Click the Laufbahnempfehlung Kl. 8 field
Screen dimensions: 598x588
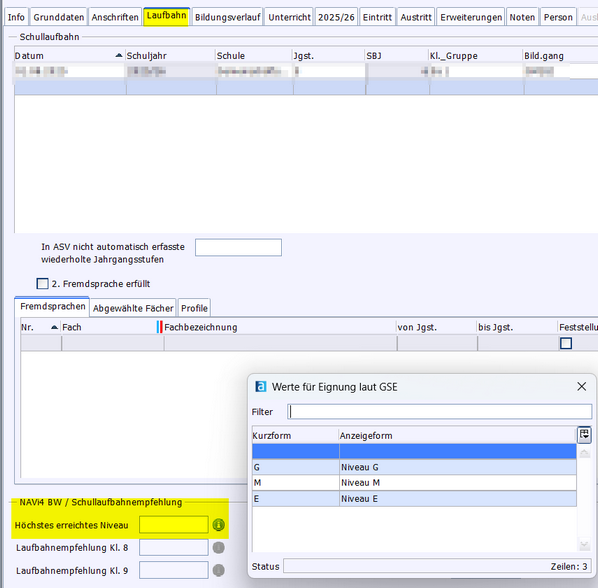click(x=174, y=548)
